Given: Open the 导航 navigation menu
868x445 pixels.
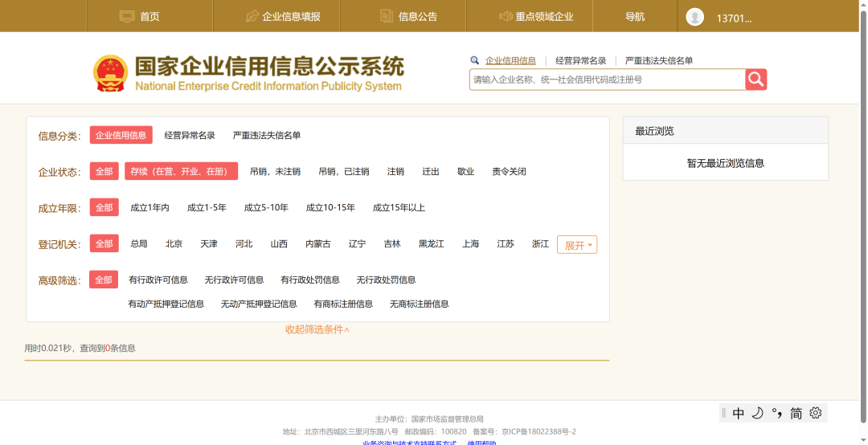Looking at the screenshot, I should [635, 17].
